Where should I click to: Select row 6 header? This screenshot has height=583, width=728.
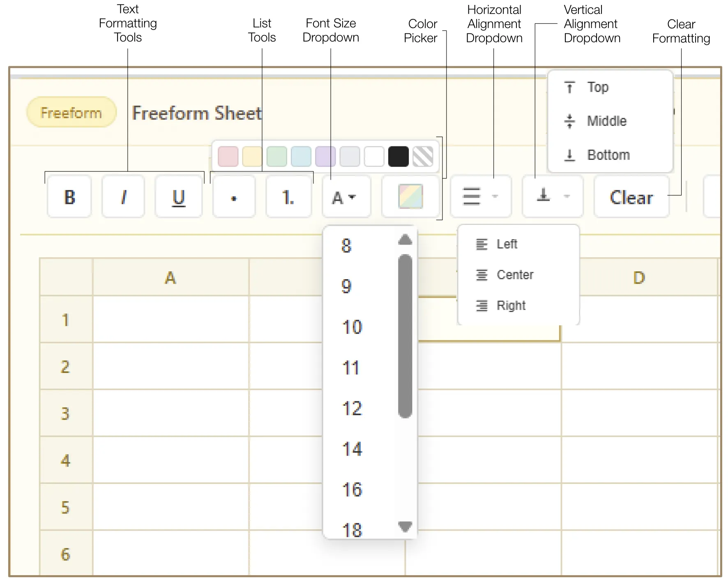[x=66, y=553]
